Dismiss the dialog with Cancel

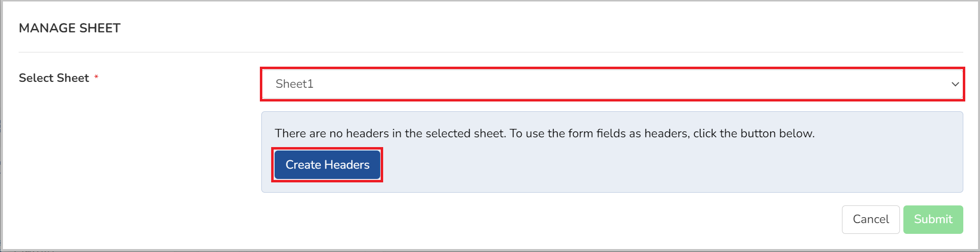tap(870, 220)
